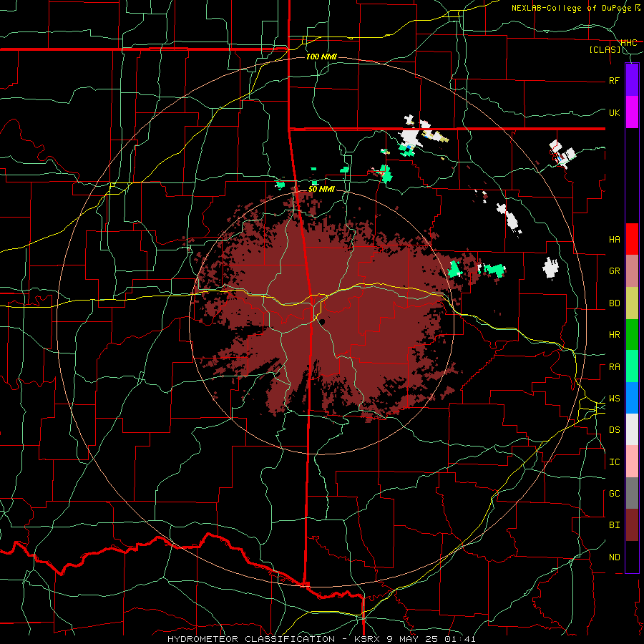
Task: Select the WS wet snow blue swatch
Action: point(632,398)
